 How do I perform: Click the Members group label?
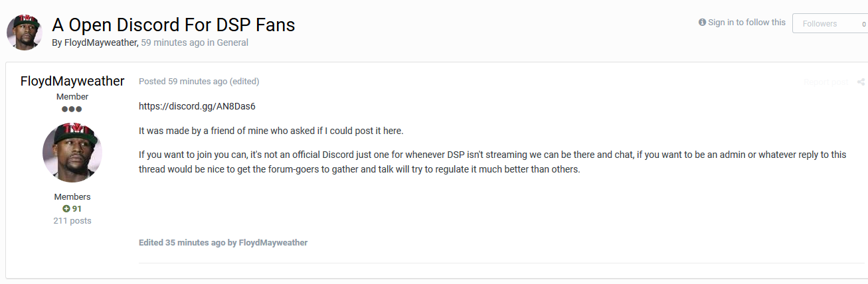72,197
